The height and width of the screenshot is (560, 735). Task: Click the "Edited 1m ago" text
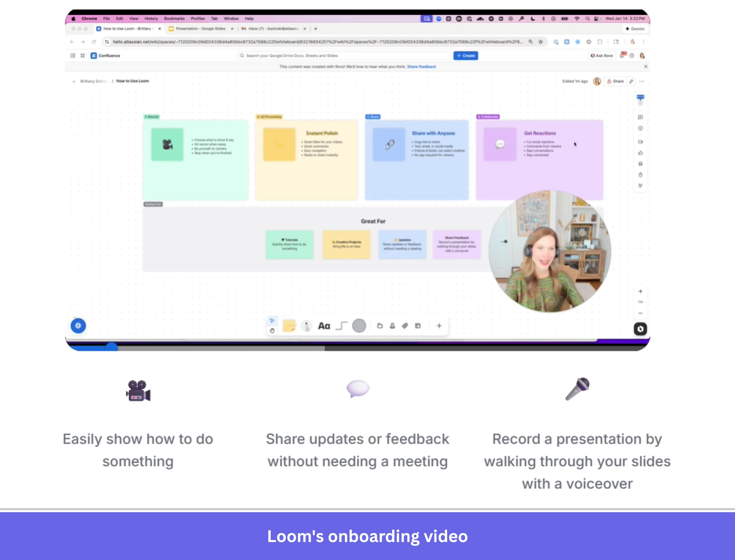575,81
